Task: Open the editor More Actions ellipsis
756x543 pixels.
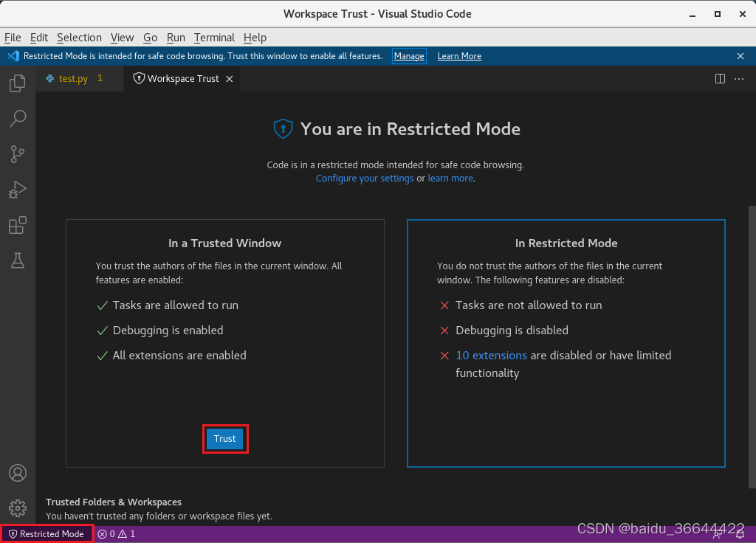Action: click(739, 78)
